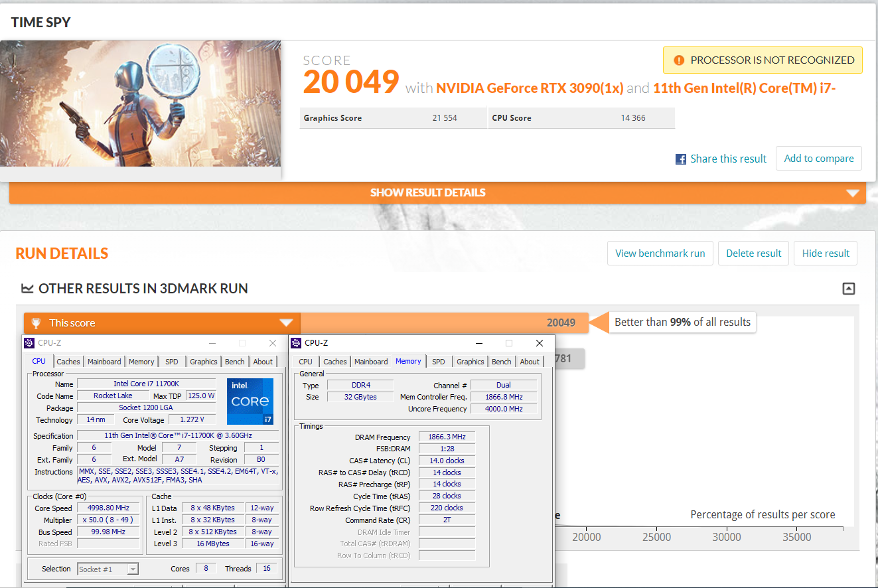Click the Intel Core i7 logo in CPU-Z
This screenshot has width=878, height=588.
coord(250,402)
